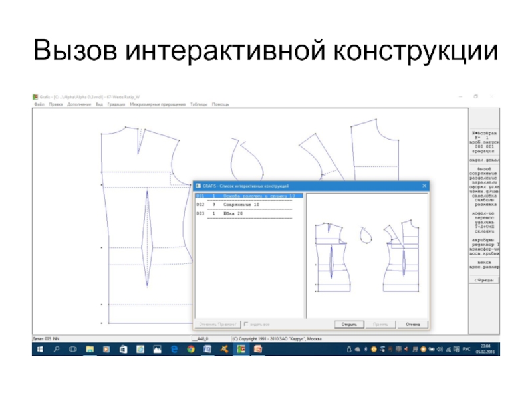This screenshot has width=532, height=399.
Task: Click the volume icon in system tray
Action: (440, 350)
